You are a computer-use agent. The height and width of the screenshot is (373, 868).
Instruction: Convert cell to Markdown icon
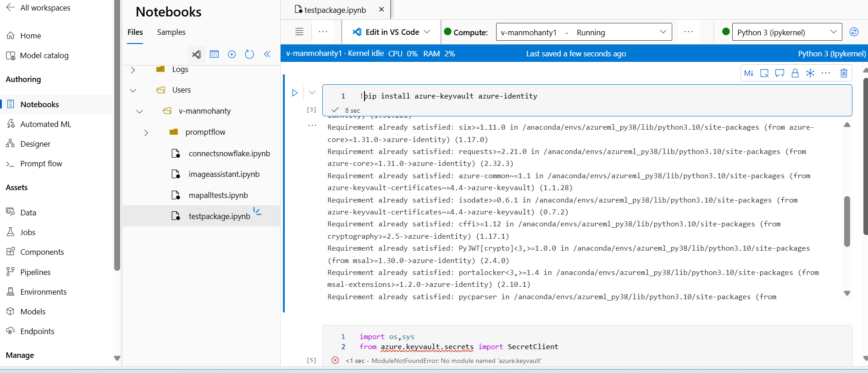(x=749, y=73)
